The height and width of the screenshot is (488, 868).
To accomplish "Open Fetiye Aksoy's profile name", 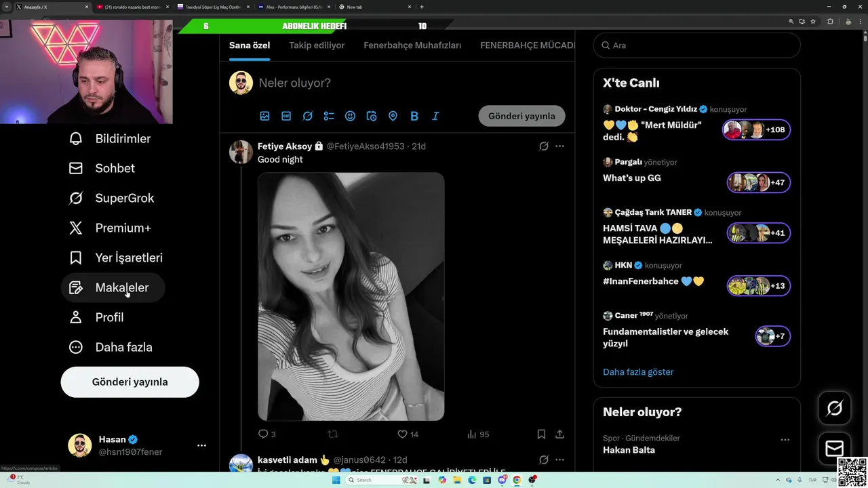I will pyautogui.click(x=285, y=146).
